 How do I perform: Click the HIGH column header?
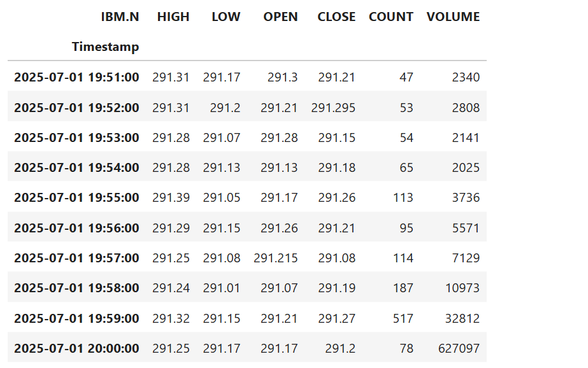(173, 17)
